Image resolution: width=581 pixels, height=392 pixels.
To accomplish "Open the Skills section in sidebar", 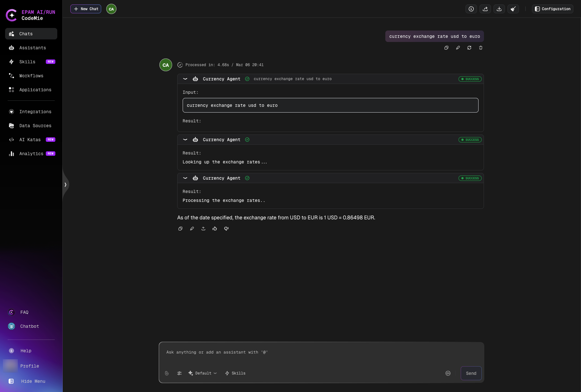I will point(27,62).
